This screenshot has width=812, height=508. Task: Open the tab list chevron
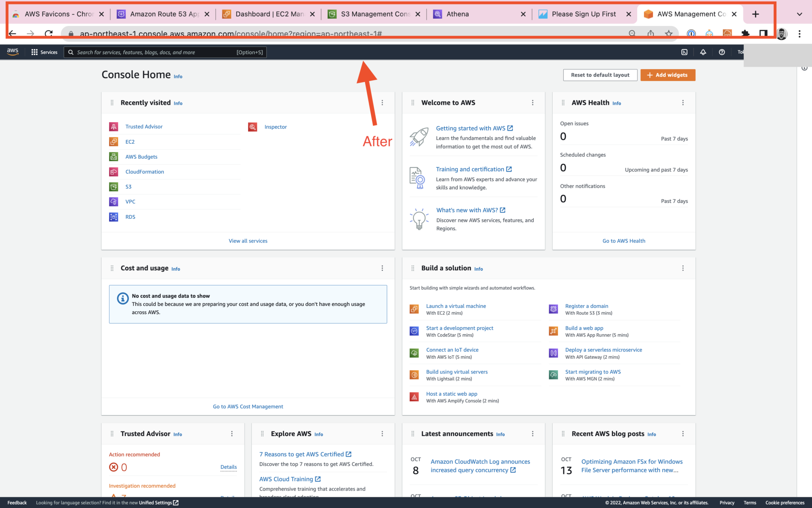click(x=799, y=14)
